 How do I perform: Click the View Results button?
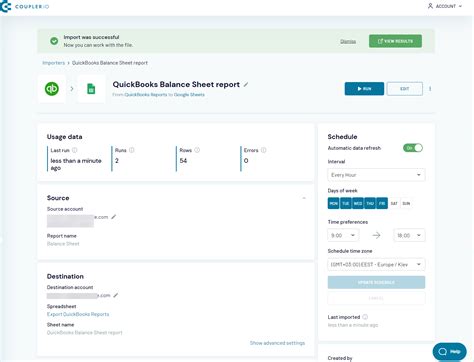[395, 41]
